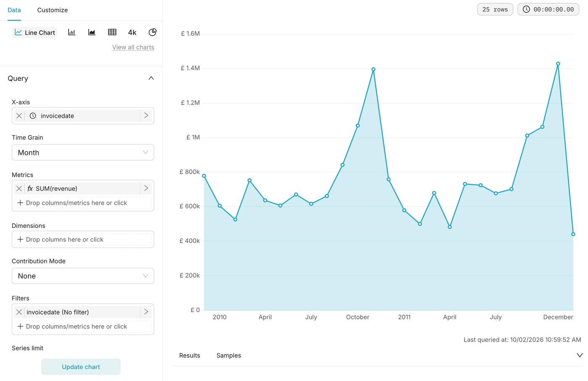Choose the table visualization icon
The image size is (588, 381).
click(112, 32)
